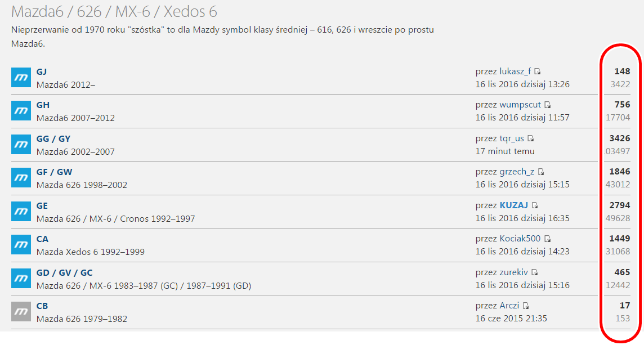Open KUZAJ user profile link
Image resolution: width=644 pixels, height=345 pixels.
[514, 205]
